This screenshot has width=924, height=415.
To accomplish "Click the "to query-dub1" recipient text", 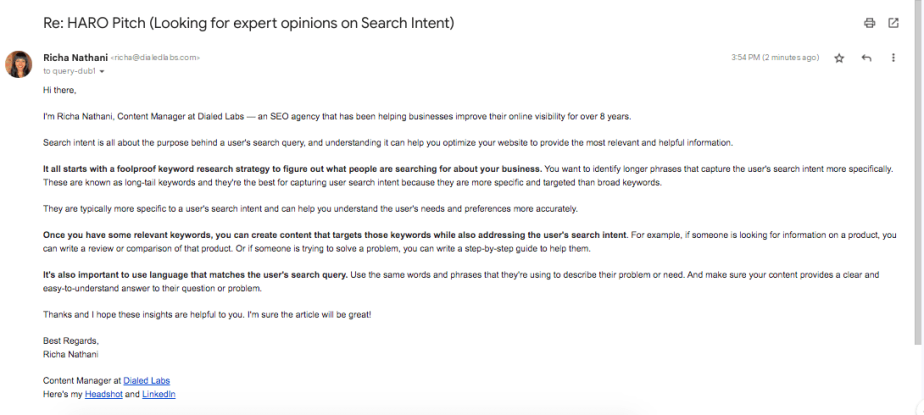I will tap(69, 72).
